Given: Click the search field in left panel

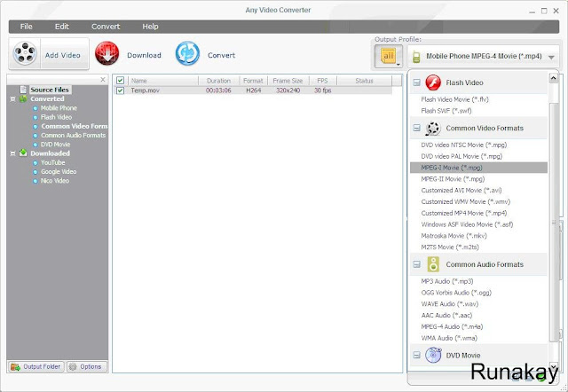Looking at the screenshot, I should click(x=53, y=79).
